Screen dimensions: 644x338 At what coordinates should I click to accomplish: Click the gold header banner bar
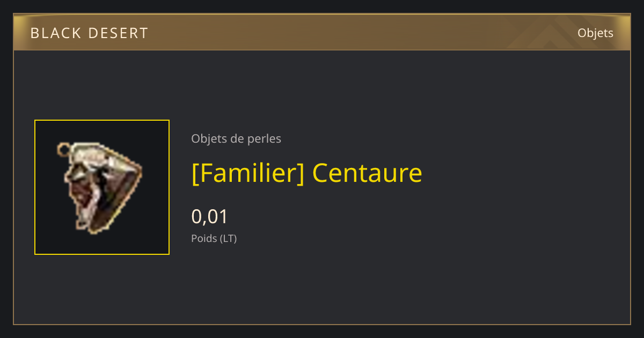point(322,32)
